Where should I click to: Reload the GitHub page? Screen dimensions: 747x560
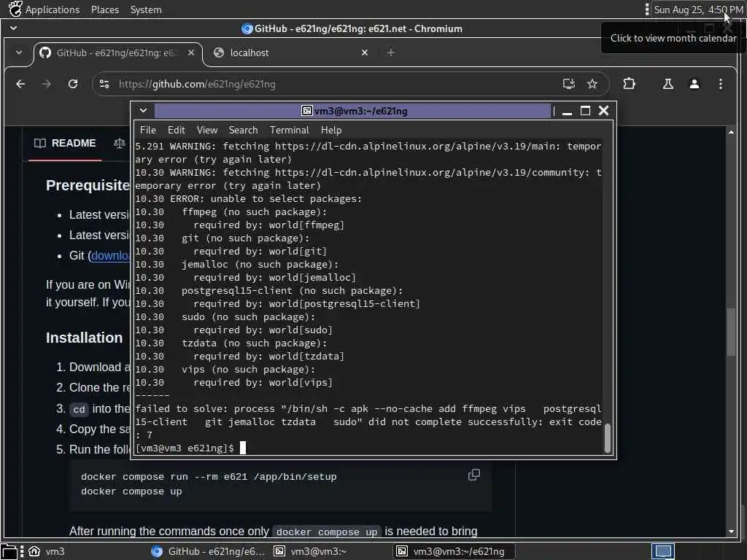73,85
